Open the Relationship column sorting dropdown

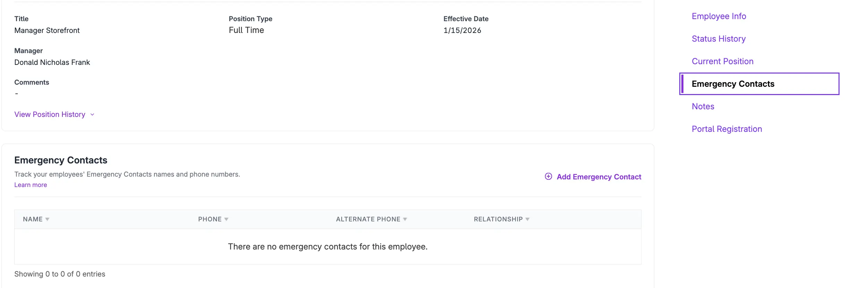(528, 219)
